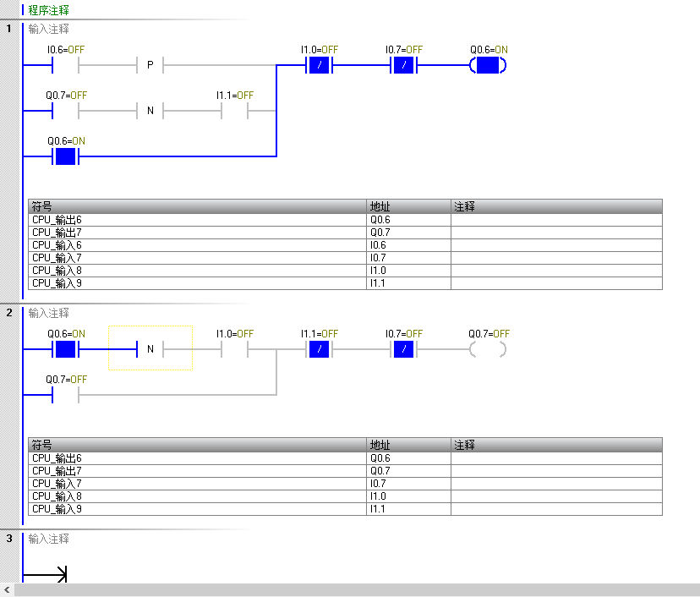Click the I1.1 normally open contact in network 1
The image size is (700, 597).
point(234,111)
